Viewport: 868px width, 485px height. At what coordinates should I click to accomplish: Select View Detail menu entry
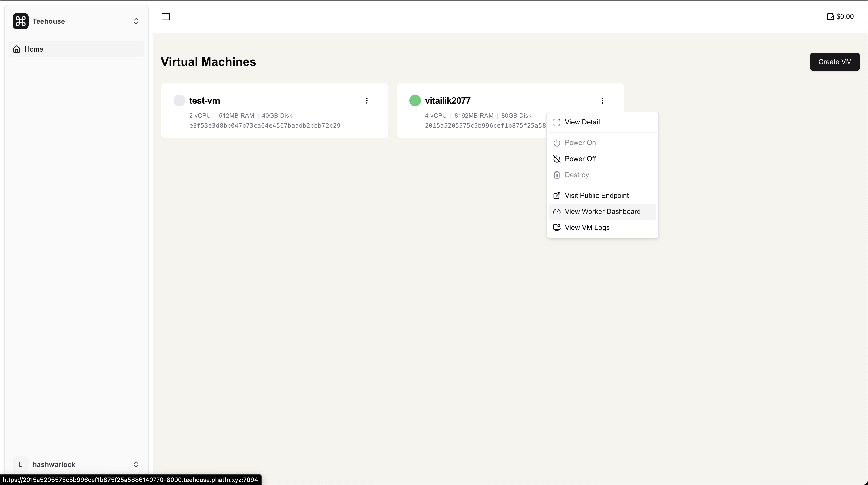pyautogui.click(x=582, y=122)
